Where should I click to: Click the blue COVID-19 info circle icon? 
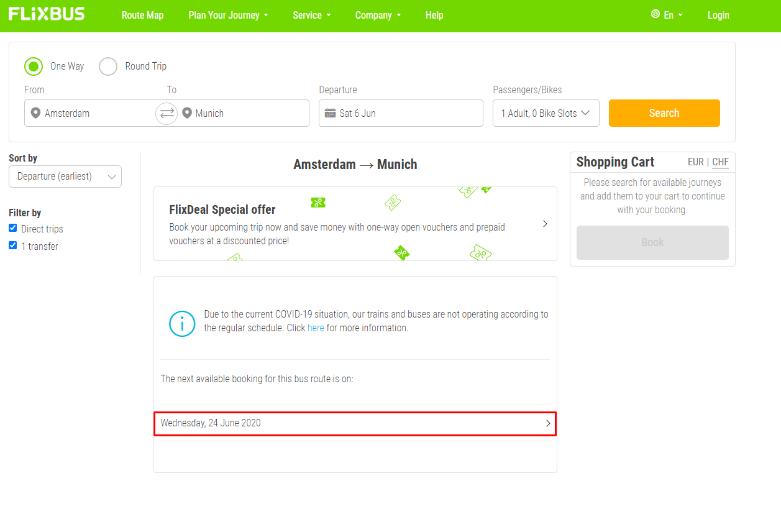(x=182, y=324)
